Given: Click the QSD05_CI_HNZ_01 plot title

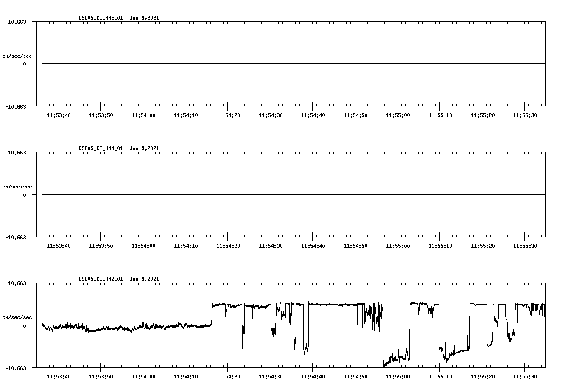Looking at the screenshot, I should click(x=119, y=279).
